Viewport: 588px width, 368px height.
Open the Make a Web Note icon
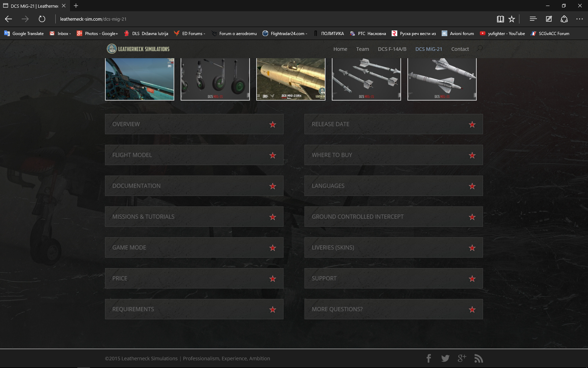[549, 19]
